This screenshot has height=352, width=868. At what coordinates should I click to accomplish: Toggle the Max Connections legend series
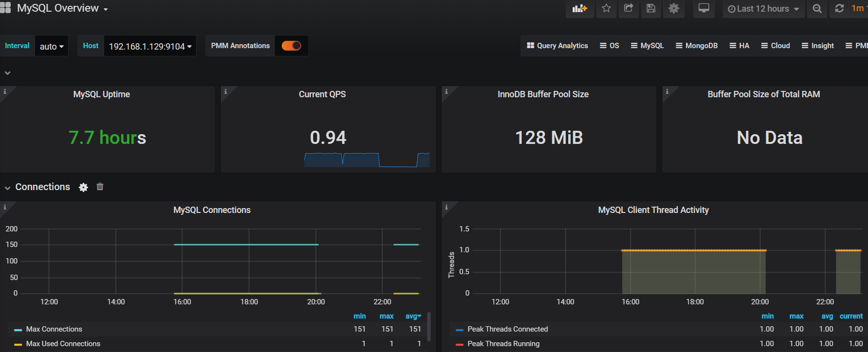tap(54, 329)
